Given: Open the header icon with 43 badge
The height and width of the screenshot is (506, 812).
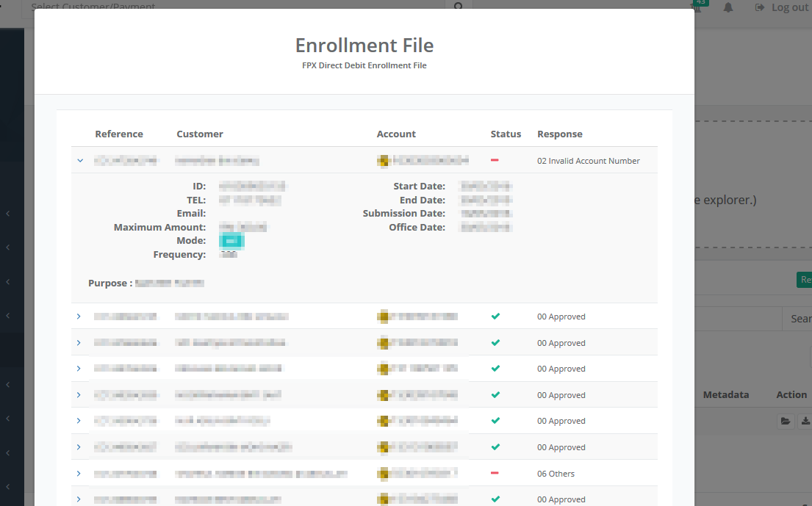Looking at the screenshot, I should [697, 6].
